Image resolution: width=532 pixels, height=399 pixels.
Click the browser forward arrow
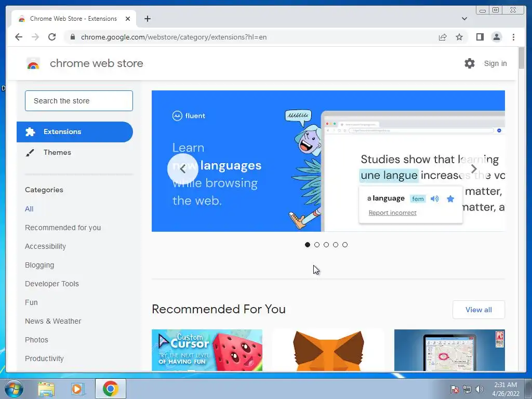tap(35, 37)
